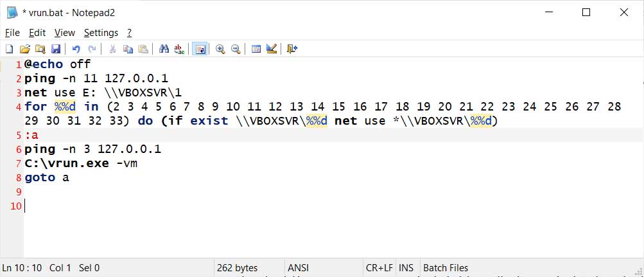Open the Select Scheme icon
The image size is (644, 277).
click(256, 49)
